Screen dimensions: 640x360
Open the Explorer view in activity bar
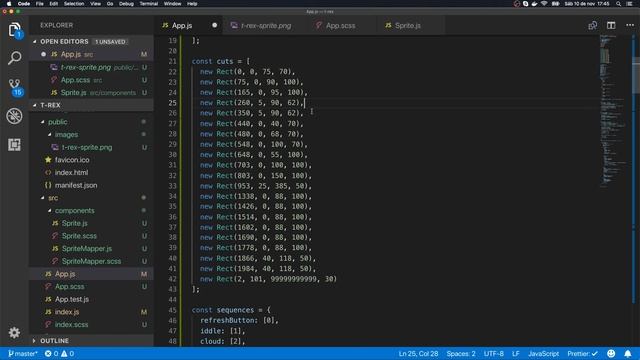click(x=14, y=29)
